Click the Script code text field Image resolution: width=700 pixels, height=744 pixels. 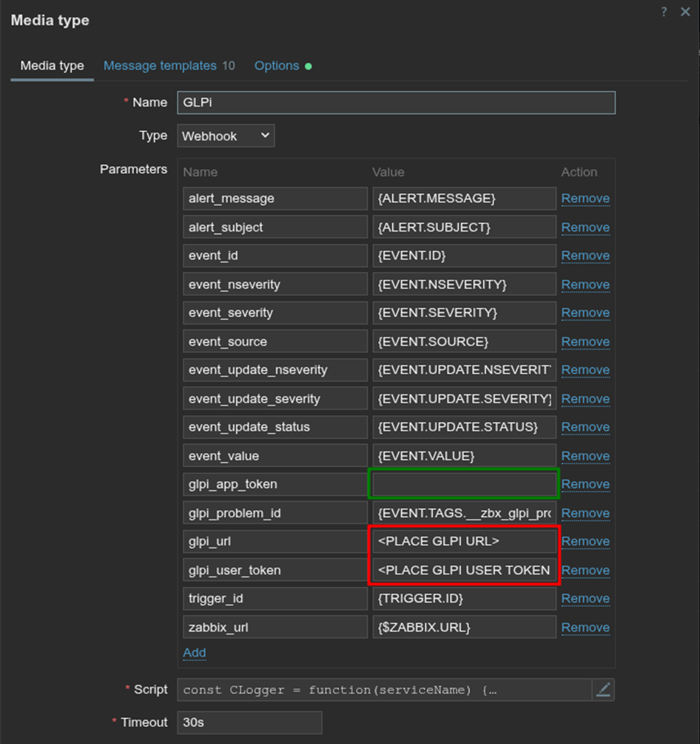point(385,690)
